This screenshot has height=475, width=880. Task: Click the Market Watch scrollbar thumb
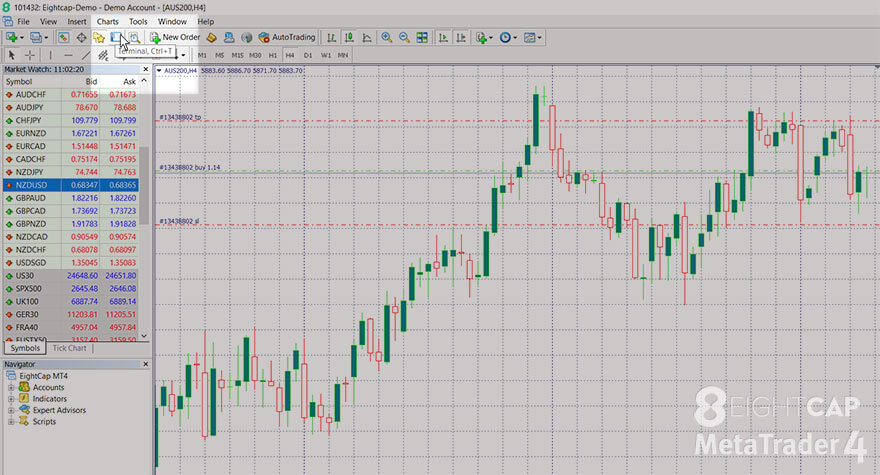click(x=144, y=185)
